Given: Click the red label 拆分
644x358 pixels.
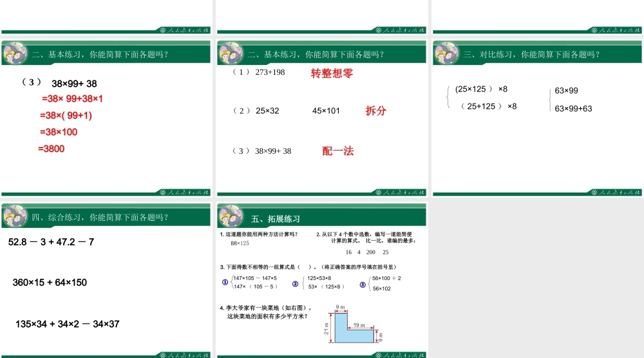Looking at the screenshot, I should click(376, 111).
